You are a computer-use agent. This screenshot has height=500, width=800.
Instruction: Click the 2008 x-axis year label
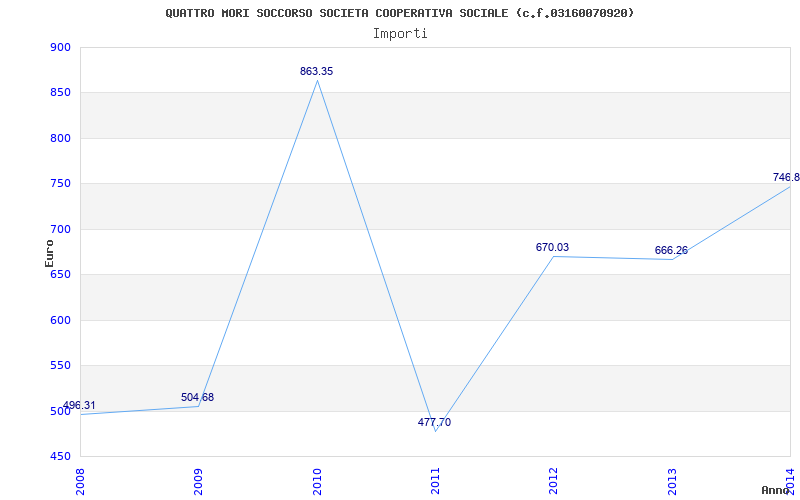tap(80, 482)
